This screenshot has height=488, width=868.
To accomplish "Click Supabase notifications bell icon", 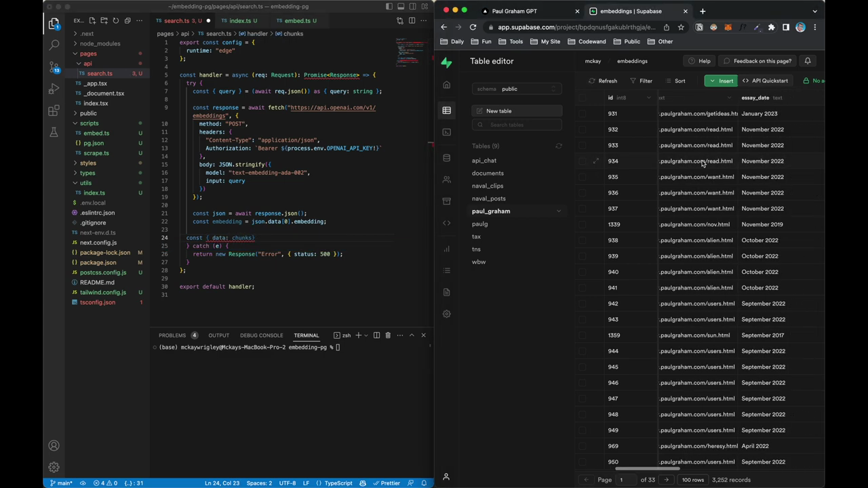I will click(808, 61).
